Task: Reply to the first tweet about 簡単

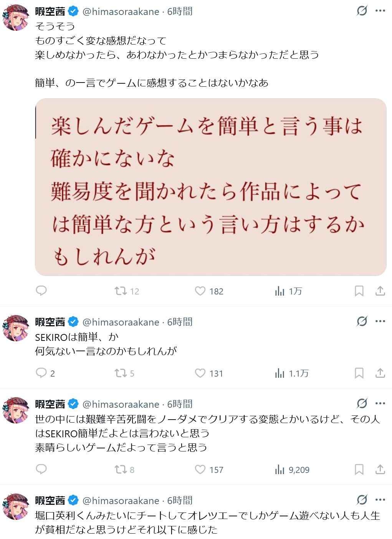Action: pyautogui.click(x=41, y=291)
